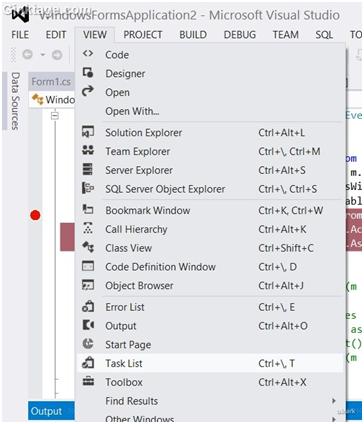This screenshot has height=424, width=364.
Task: Click the Error List label
Action: tap(125, 307)
